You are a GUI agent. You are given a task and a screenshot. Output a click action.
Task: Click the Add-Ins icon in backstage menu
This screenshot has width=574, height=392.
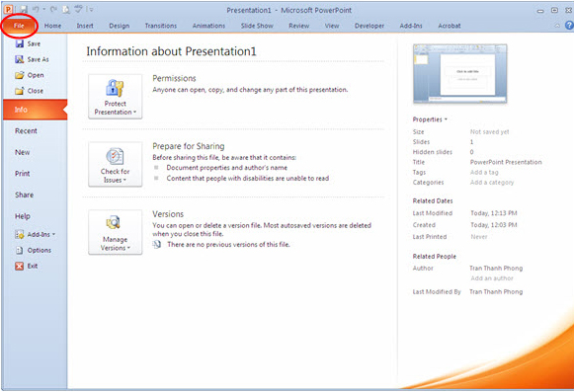(20, 234)
